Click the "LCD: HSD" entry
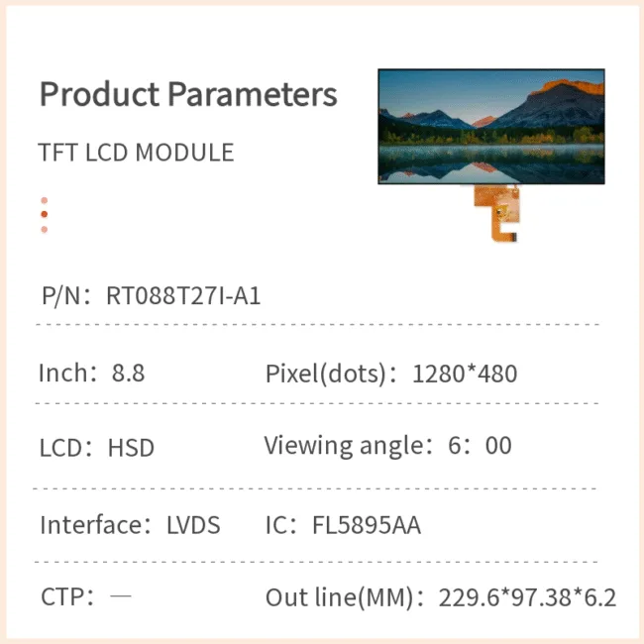 (x=97, y=448)
